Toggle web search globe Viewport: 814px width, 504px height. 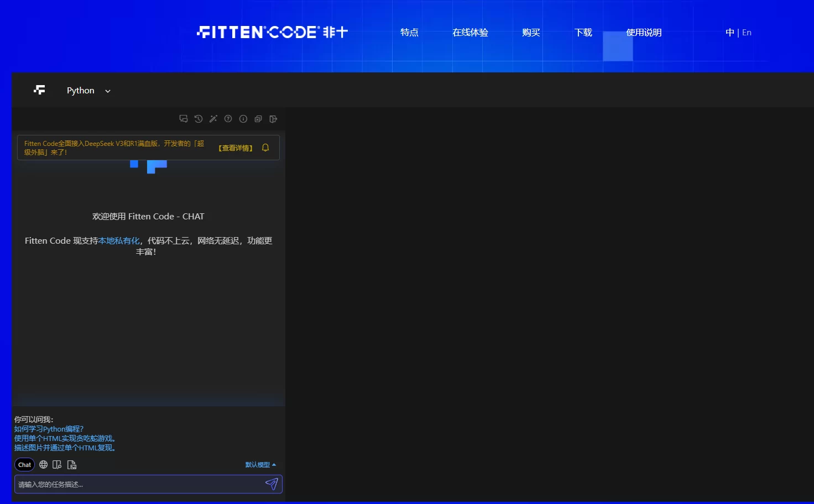click(43, 465)
